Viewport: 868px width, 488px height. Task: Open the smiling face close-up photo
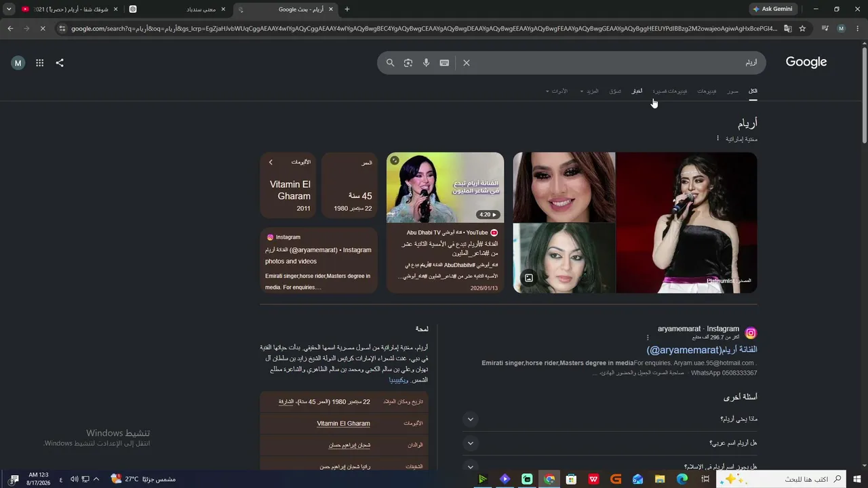tap(564, 187)
